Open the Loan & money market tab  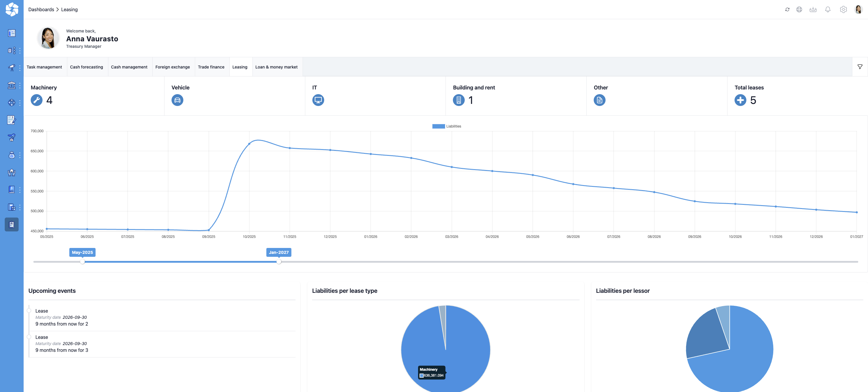click(x=276, y=67)
